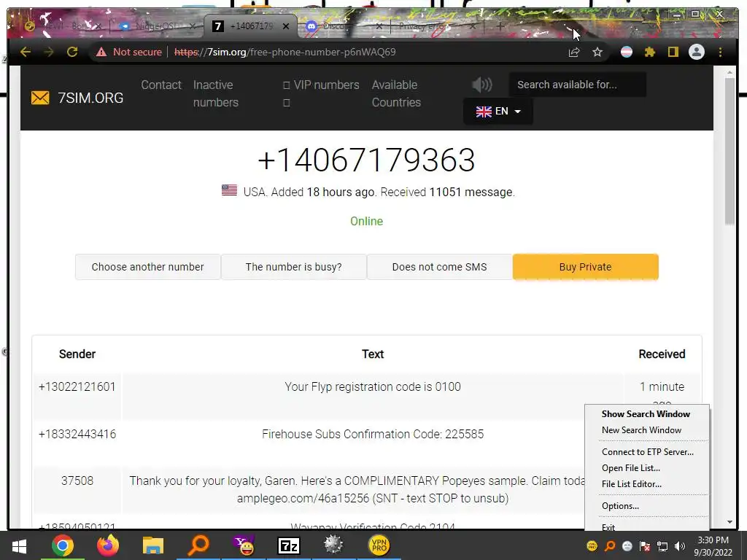
Task: Bookmark this page with the star icon
Action: [x=597, y=52]
